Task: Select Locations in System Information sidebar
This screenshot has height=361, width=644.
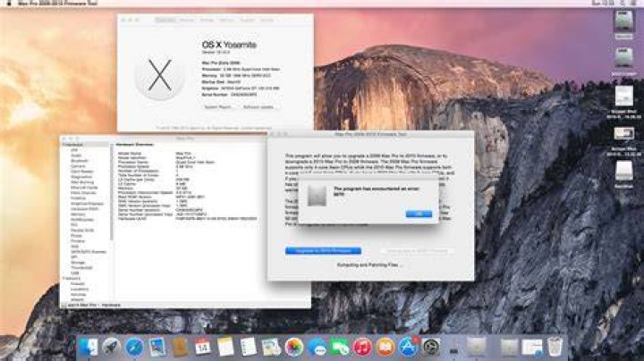Action: pyautogui.click(x=80, y=290)
